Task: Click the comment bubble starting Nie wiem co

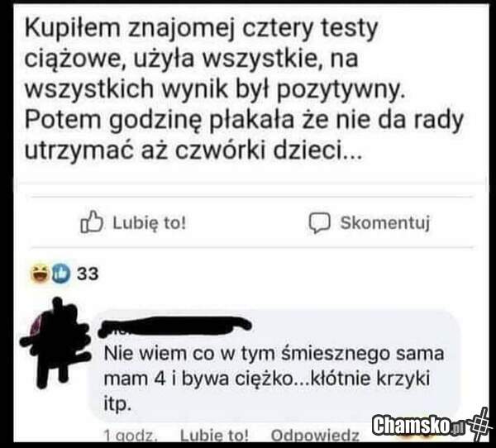Action: coord(274,367)
